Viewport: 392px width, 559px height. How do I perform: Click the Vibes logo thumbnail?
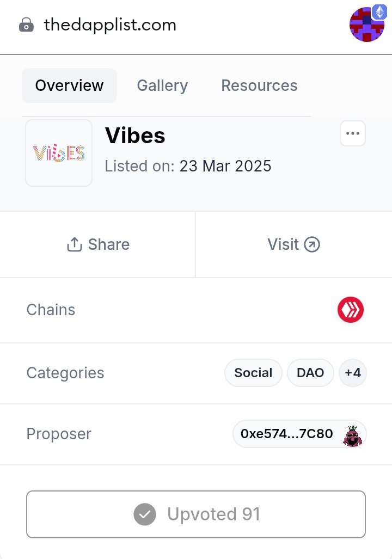59,153
